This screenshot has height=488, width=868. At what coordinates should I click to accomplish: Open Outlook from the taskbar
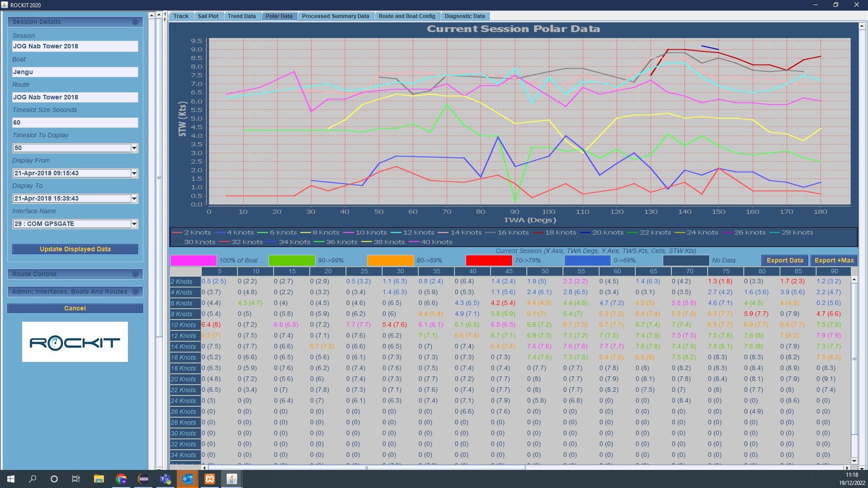(188, 479)
